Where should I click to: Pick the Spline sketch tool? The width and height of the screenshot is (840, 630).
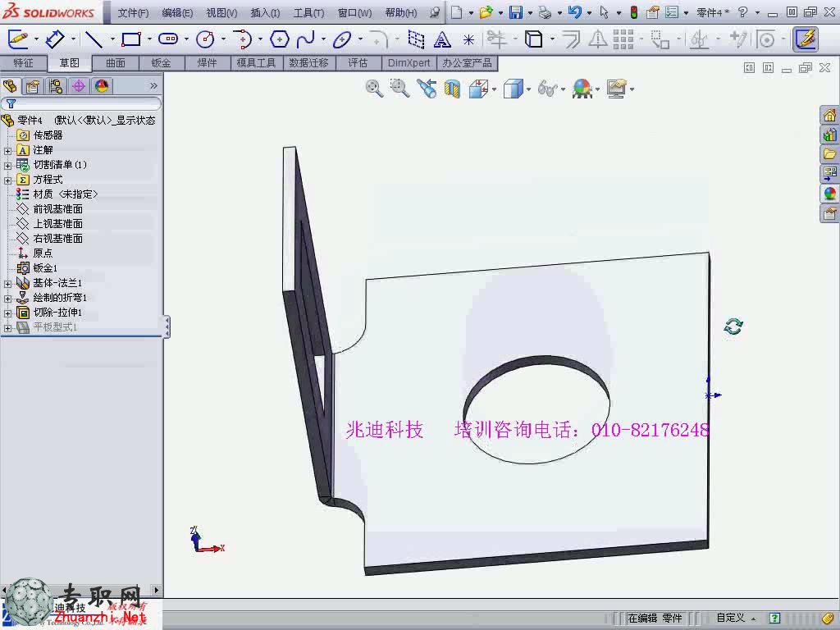(307, 39)
